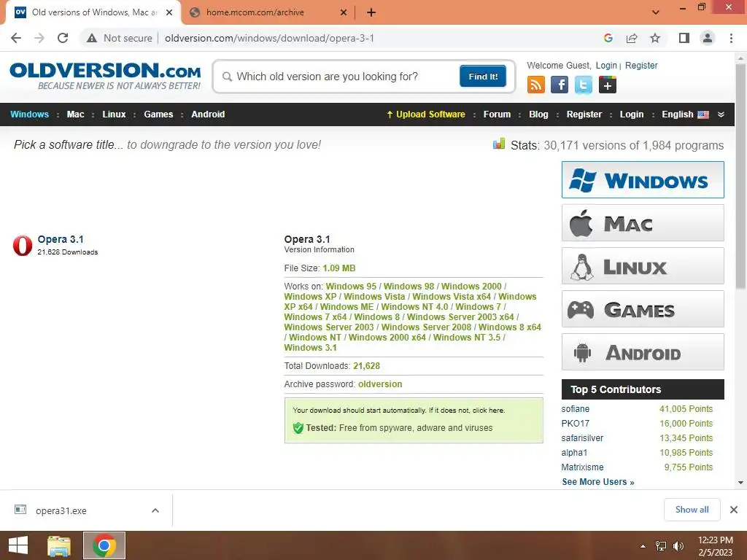Click the plus share icon

[608, 85]
